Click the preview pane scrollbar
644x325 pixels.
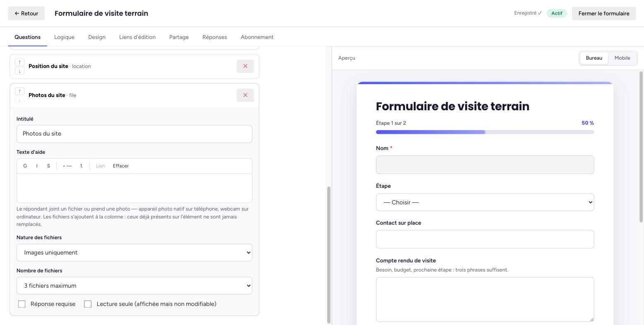click(642, 147)
